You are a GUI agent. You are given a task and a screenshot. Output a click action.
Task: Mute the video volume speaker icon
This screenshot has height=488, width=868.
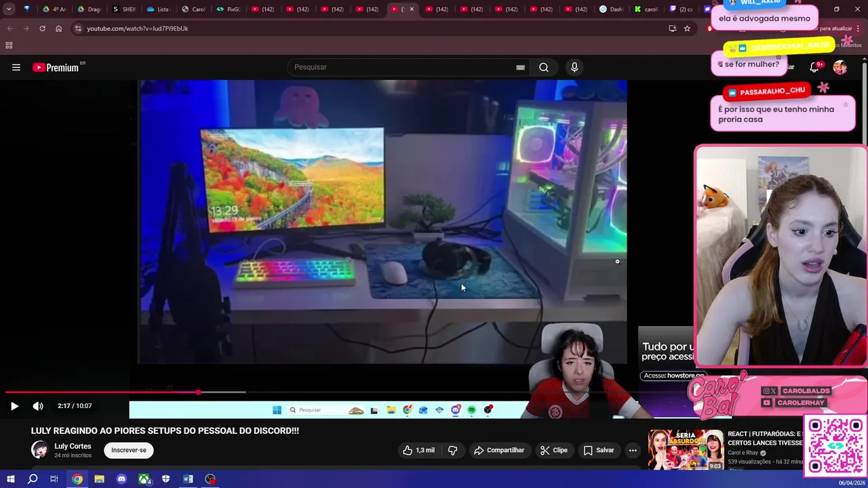click(x=38, y=406)
